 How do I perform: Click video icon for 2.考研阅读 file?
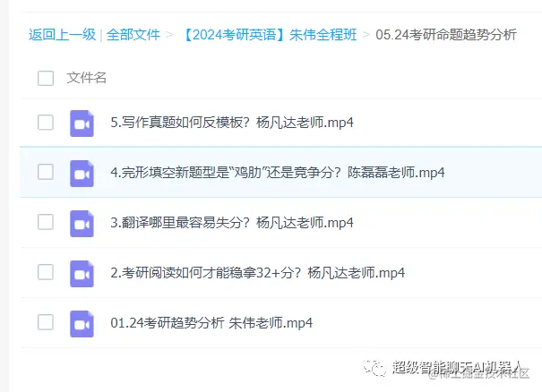tap(82, 274)
